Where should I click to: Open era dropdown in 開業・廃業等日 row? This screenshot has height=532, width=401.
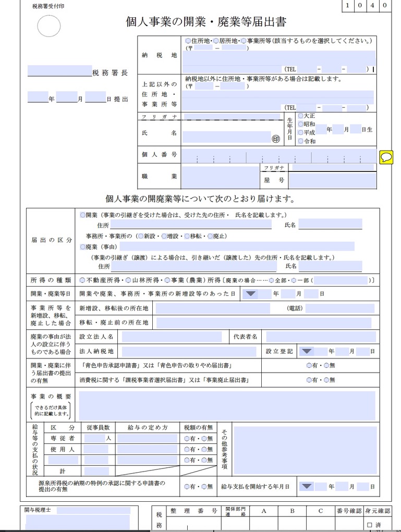(251, 294)
